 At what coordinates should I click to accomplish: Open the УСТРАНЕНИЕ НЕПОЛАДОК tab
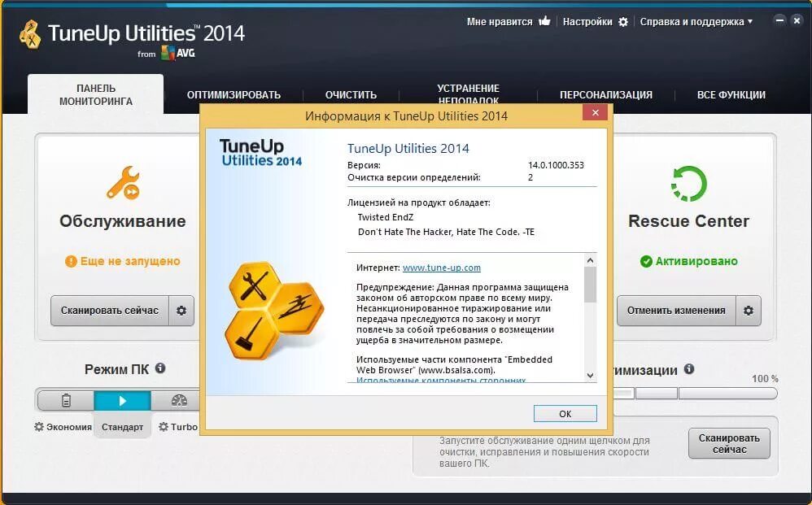[x=468, y=94]
